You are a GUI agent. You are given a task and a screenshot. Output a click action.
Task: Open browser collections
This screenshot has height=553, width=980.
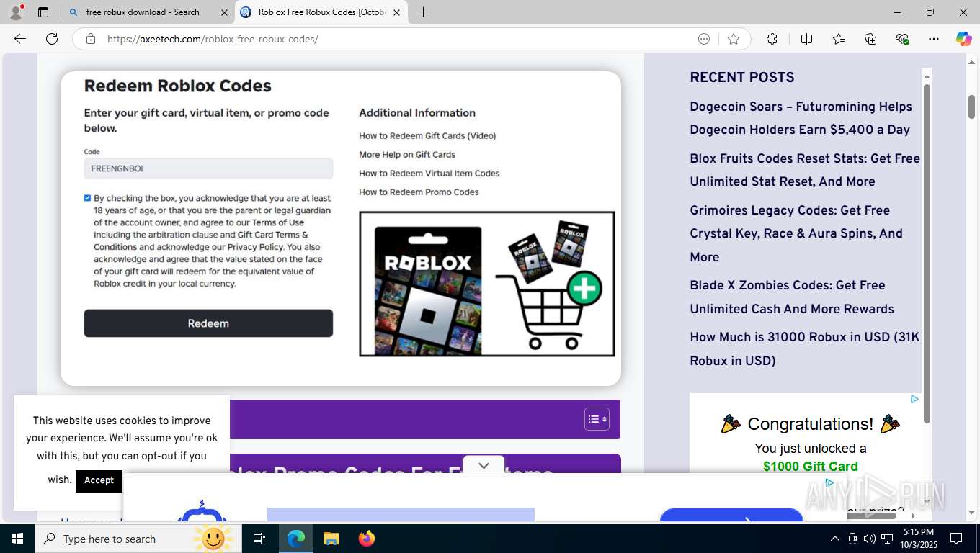pos(870,39)
